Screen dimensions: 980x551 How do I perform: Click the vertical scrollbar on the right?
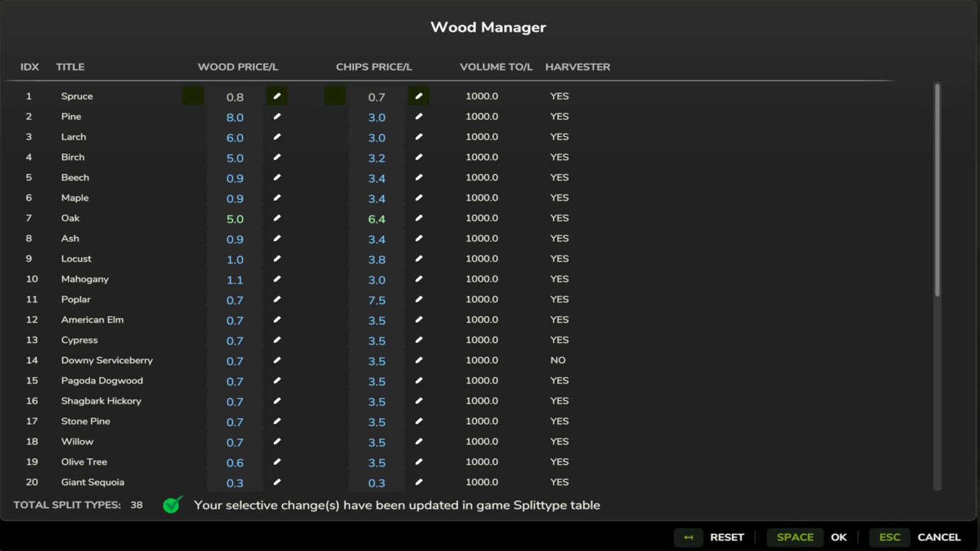tap(937, 184)
